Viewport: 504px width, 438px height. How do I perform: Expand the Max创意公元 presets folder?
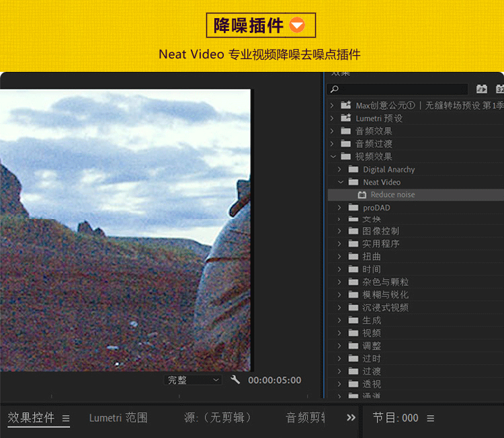click(332, 105)
